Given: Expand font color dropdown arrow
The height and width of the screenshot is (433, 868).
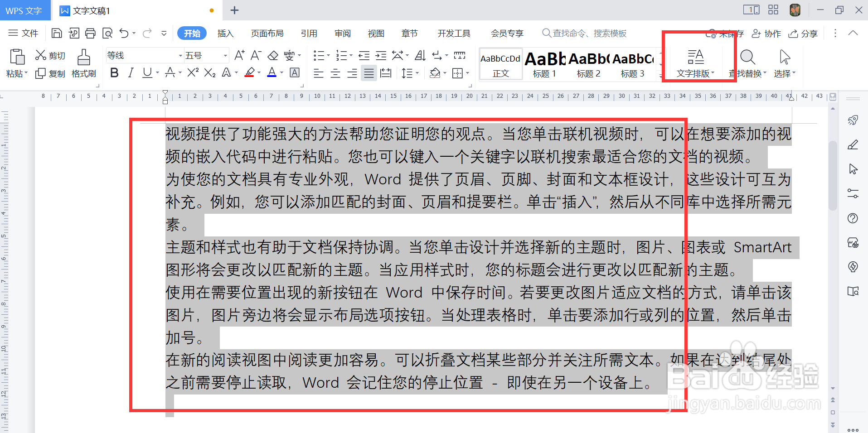Looking at the screenshot, I should point(281,72).
